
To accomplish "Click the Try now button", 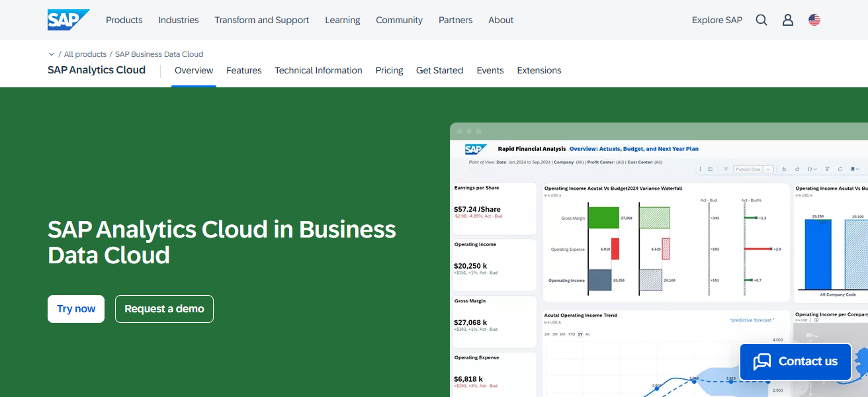I will coord(75,308).
